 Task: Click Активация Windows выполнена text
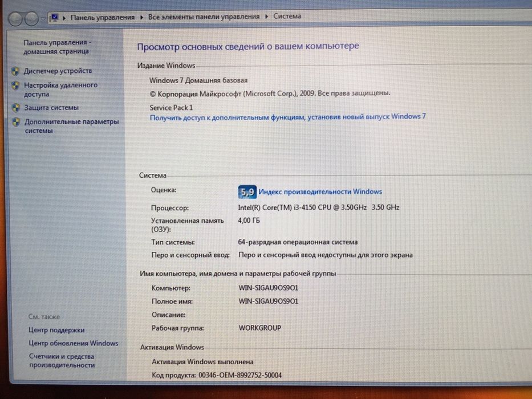202,362
